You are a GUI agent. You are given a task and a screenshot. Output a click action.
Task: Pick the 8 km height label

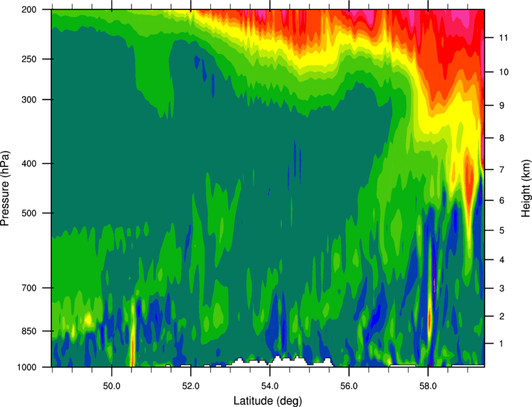(501, 138)
